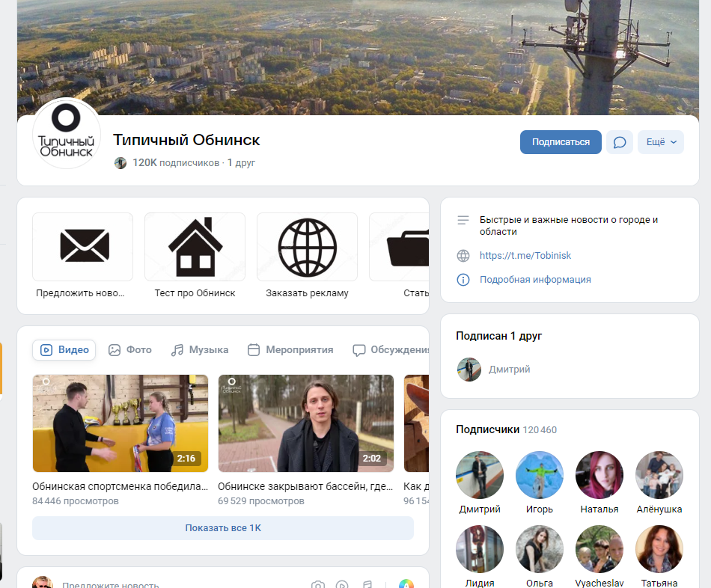Open Дмитрий avatar under Подписан 1 друг
This screenshot has height=588, width=711.
coord(469,370)
